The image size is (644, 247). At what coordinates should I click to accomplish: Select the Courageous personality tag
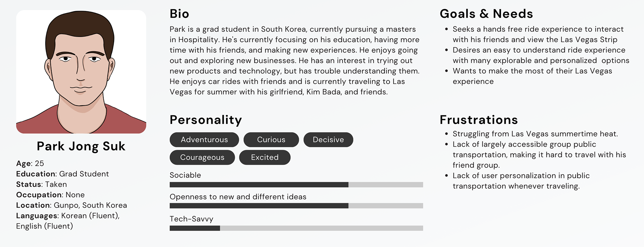[202, 158]
